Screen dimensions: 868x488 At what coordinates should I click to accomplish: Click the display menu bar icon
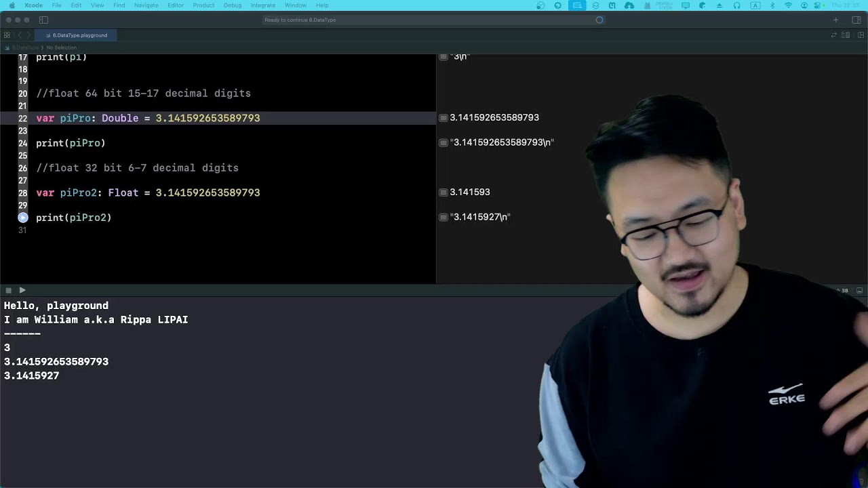[x=686, y=5]
